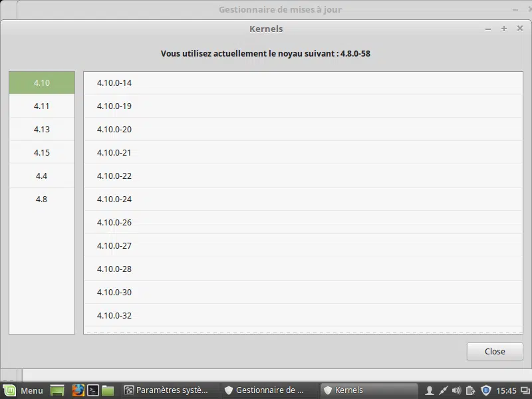Open kernel row 4.10.0-24
The image size is (532, 399).
(x=303, y=199)
